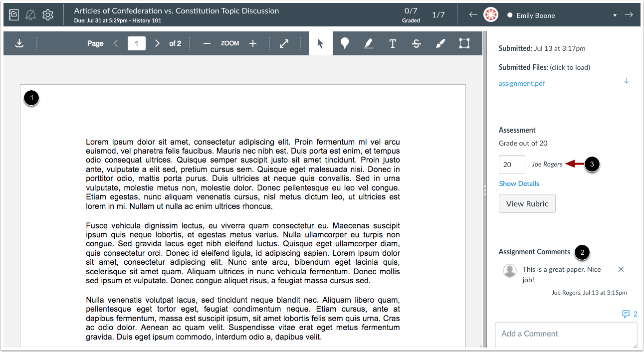Download assignment.pdf using the arrow icon
644x352 pixels.
tap(627, 81)
